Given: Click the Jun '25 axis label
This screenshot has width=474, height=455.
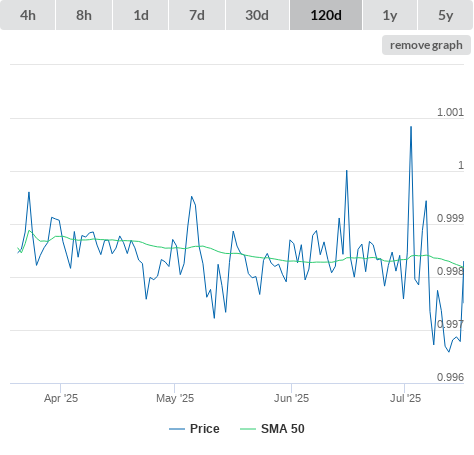Looking at the screenshot, I should 291,398.
